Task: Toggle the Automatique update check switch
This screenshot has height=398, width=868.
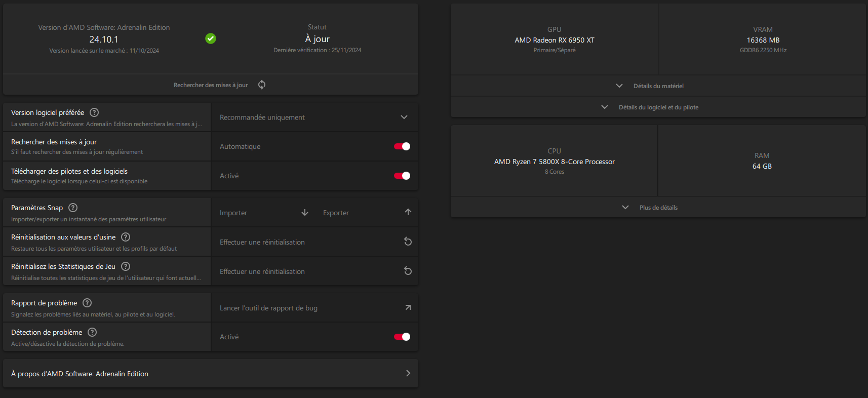Action: click(x=402, y=146)
